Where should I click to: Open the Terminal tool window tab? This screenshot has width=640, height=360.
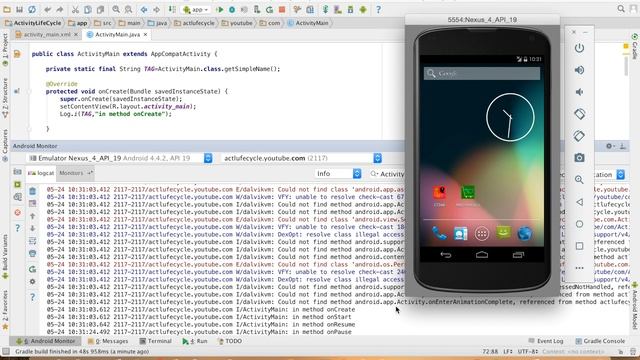[156, 341]
